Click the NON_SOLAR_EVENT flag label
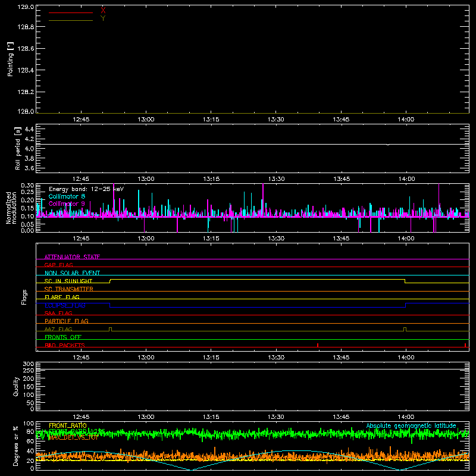476x476 pixels. 72,273
